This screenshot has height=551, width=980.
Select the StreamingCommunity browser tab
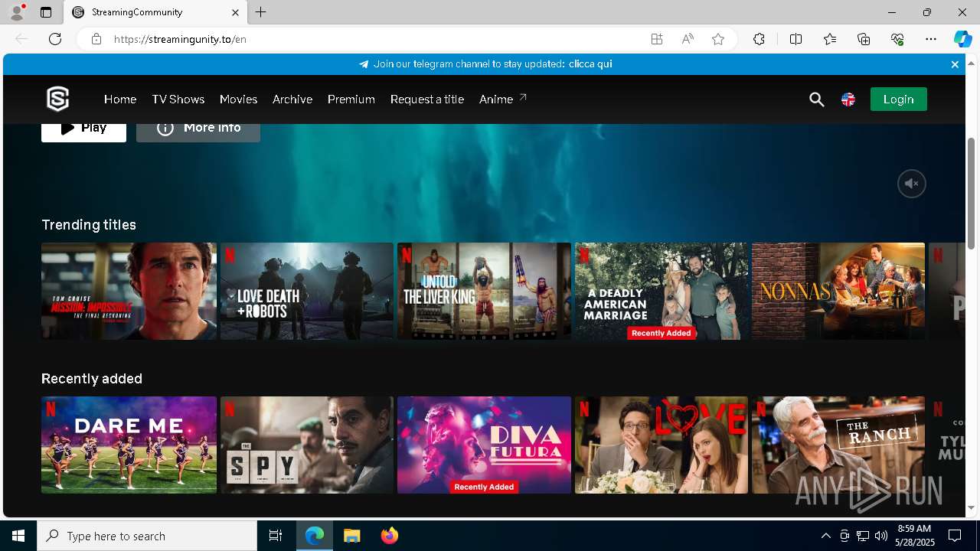(156, 12)
